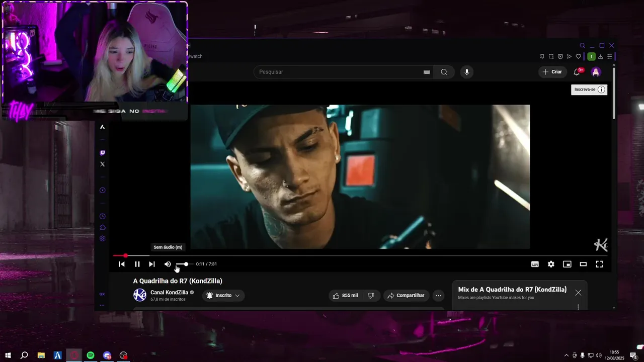Click the send/flow arrow toolbar icon

pos(569,56)
